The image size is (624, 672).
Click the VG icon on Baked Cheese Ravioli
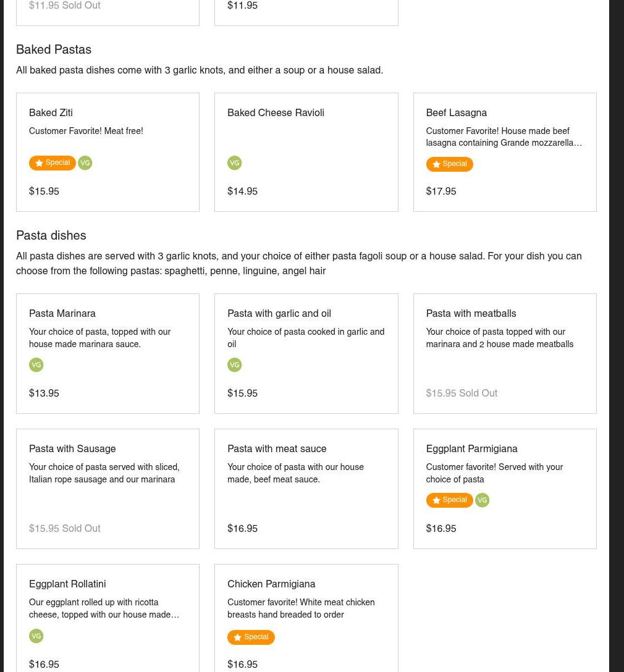235,163
